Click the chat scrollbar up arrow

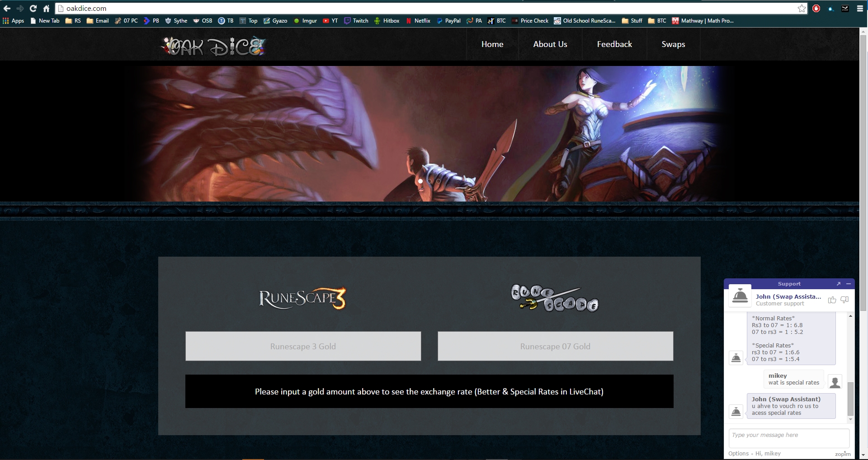pyautogui.click(x=850, y=316)
